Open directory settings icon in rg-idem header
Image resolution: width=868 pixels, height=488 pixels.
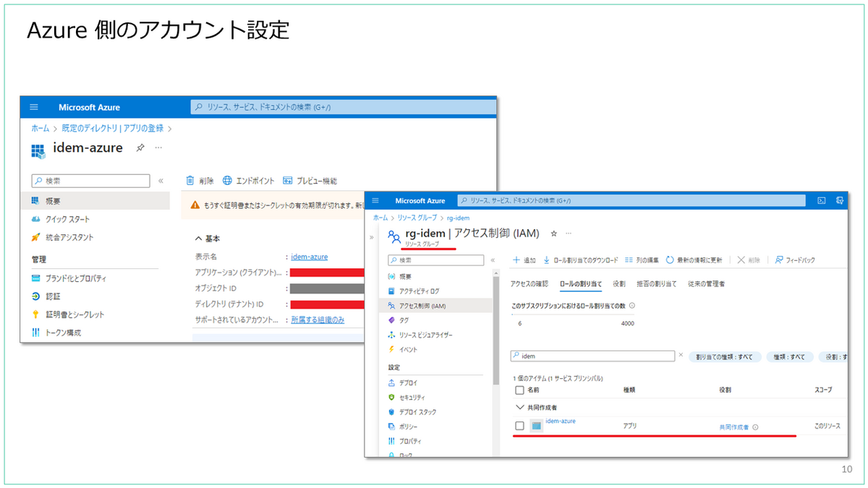pos(841,200)
